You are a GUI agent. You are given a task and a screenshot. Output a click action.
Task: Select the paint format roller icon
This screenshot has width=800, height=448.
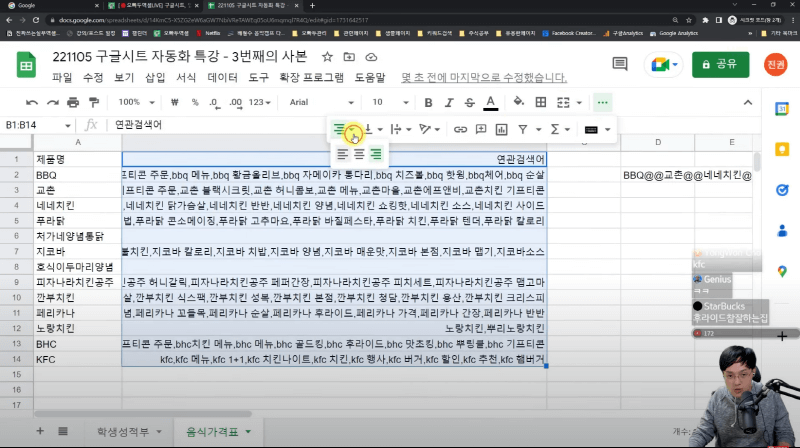(x=94, y=103)
